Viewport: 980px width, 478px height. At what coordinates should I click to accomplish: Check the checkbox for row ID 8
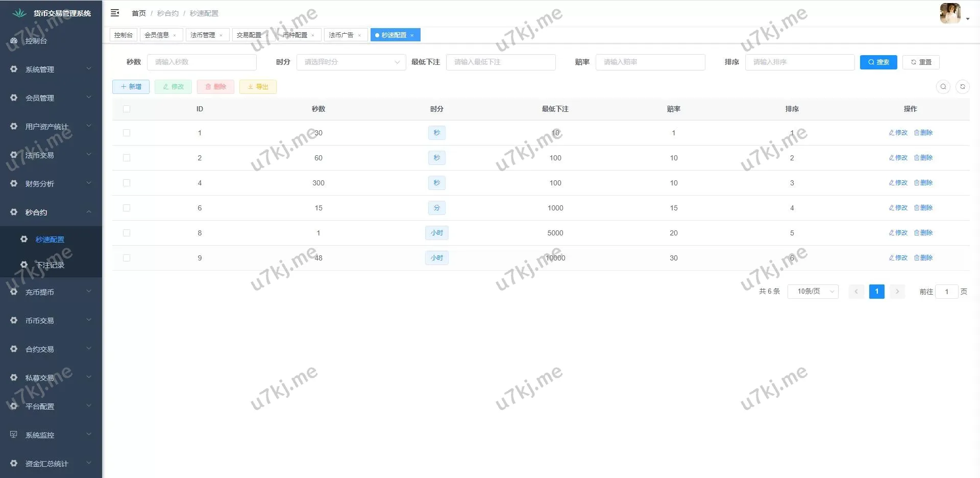pos(127,233)
